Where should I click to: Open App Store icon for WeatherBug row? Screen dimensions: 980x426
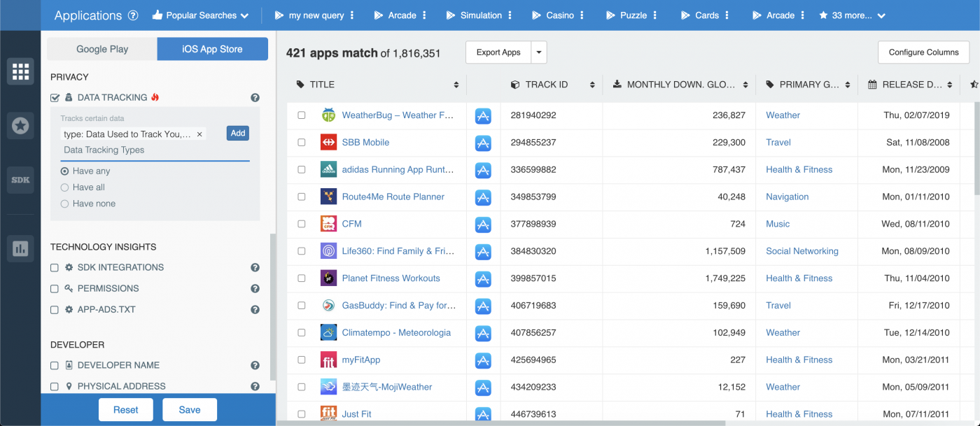[483, 115]
